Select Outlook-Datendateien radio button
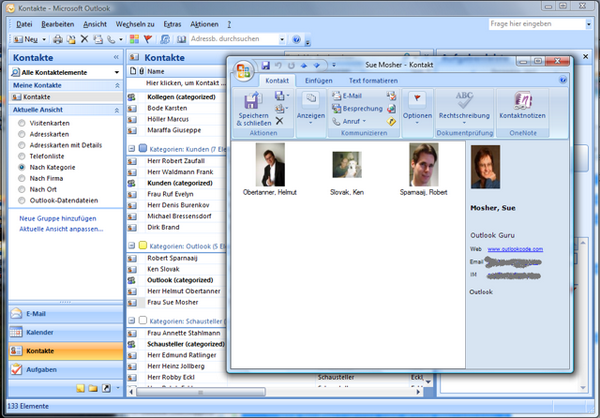The width and height of the screenshot is (600, 418). click(x=22, y=201)
